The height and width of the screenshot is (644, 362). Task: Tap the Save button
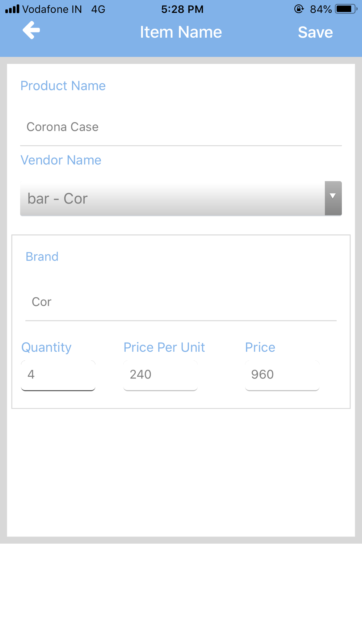[315, 32]
